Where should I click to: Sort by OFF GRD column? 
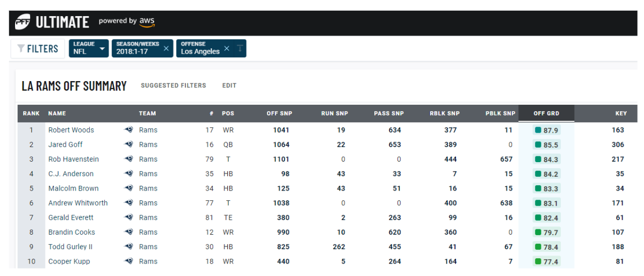click(546, 113)
